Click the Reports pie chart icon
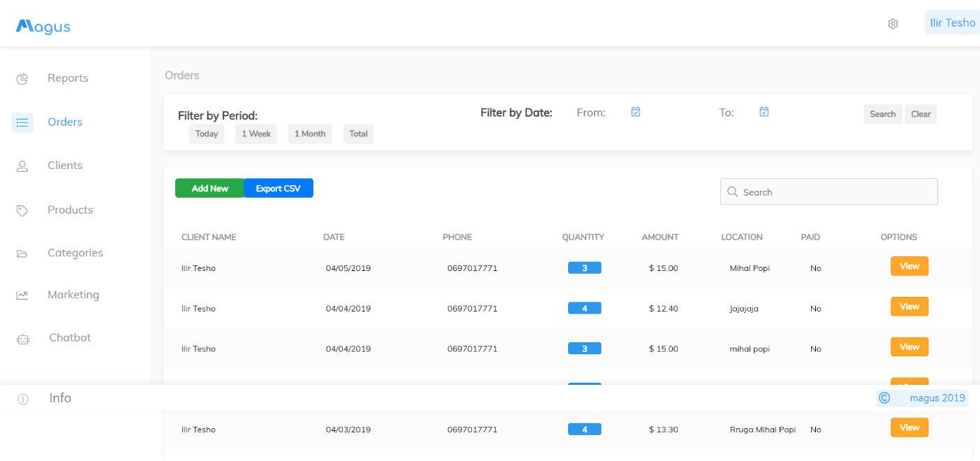This screenshot has height=461, width=980. [x=22, y=79]
